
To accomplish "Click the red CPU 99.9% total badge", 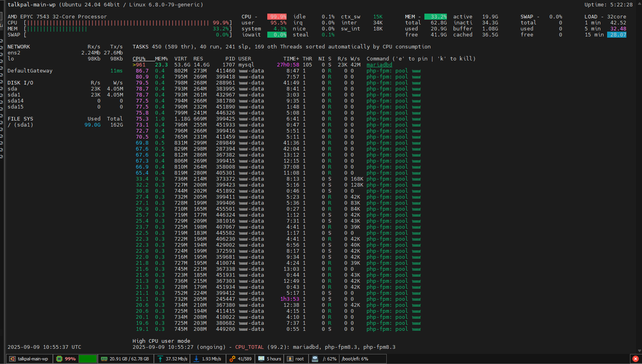I will 277,17.
